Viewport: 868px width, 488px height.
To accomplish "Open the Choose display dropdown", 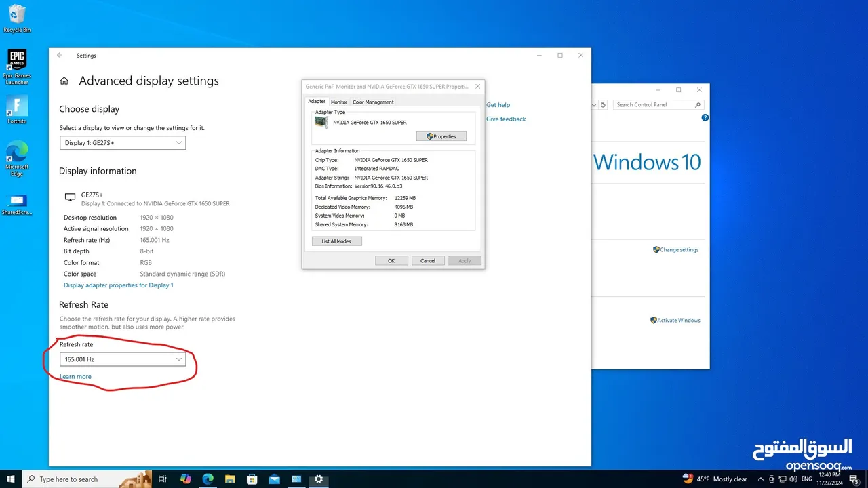I will pyautogui.click(x=123, y=143).
